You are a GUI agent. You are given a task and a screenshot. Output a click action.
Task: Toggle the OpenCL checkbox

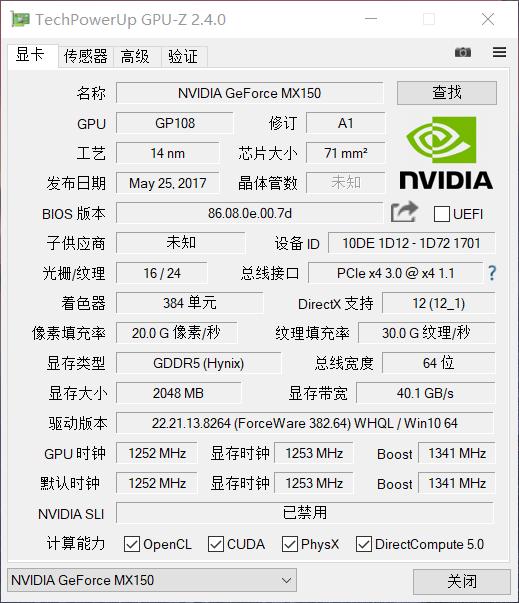point(132,544)
